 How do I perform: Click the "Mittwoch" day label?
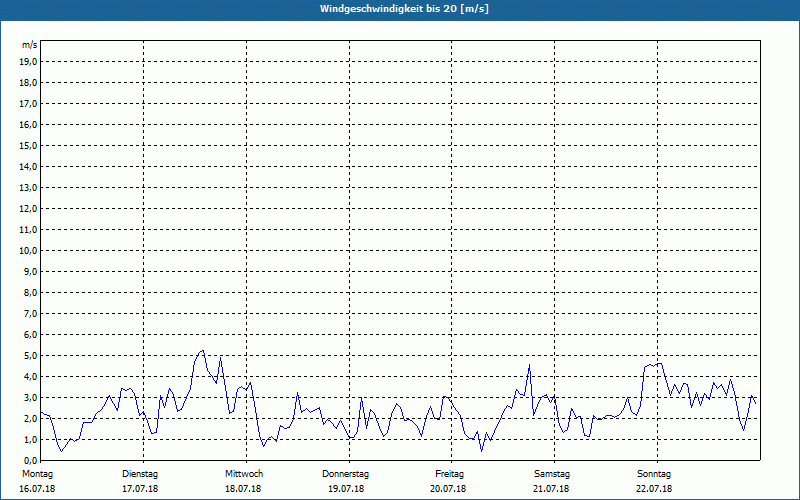[244, 474]
